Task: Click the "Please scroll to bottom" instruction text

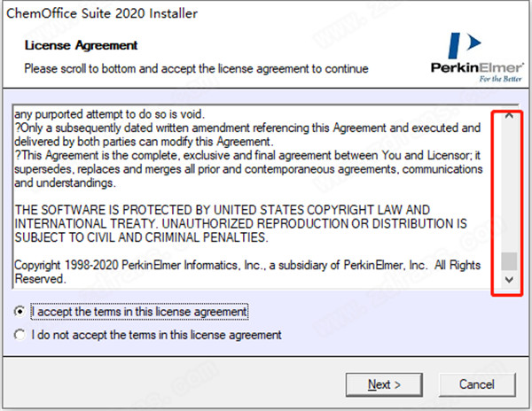Action: tap(196, 67)
